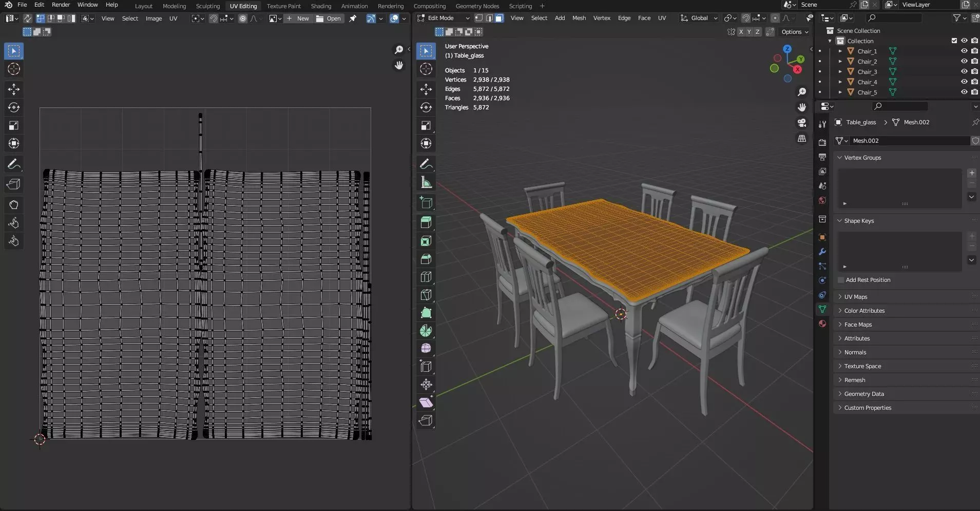Image resolution: width=980 pixels, height=511 pixels.
Task: Select the Poly Build tool
Action: [x=426, y=313]
